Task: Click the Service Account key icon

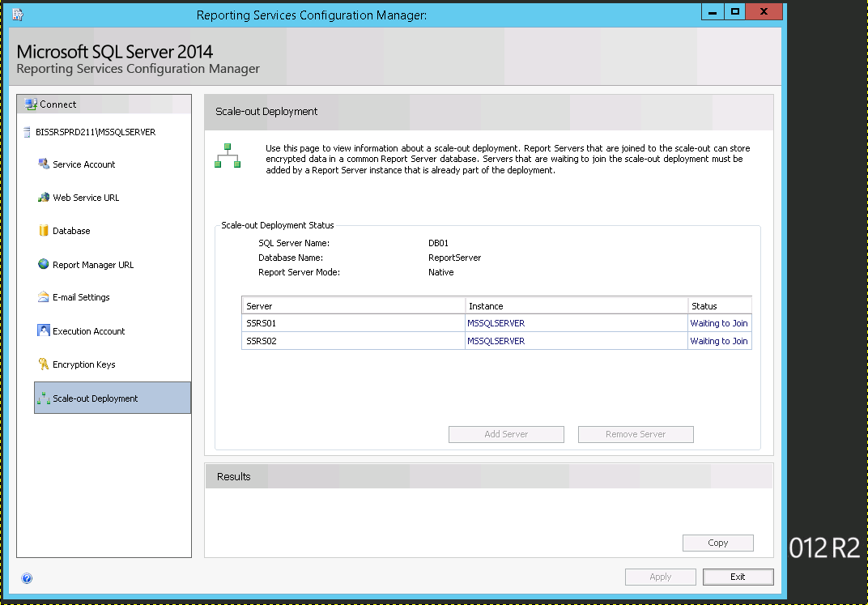Action: click(x=44, y=164)
